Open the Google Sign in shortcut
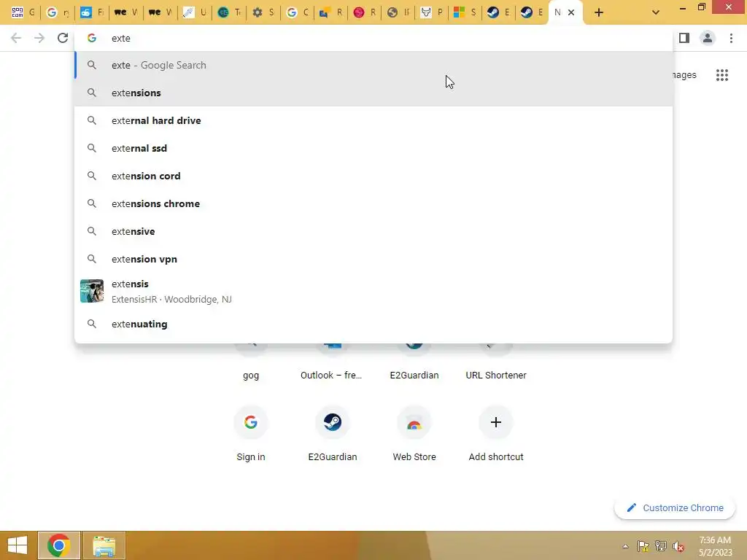747x560 pixels. pyautogui.click(x=251, y=433)
